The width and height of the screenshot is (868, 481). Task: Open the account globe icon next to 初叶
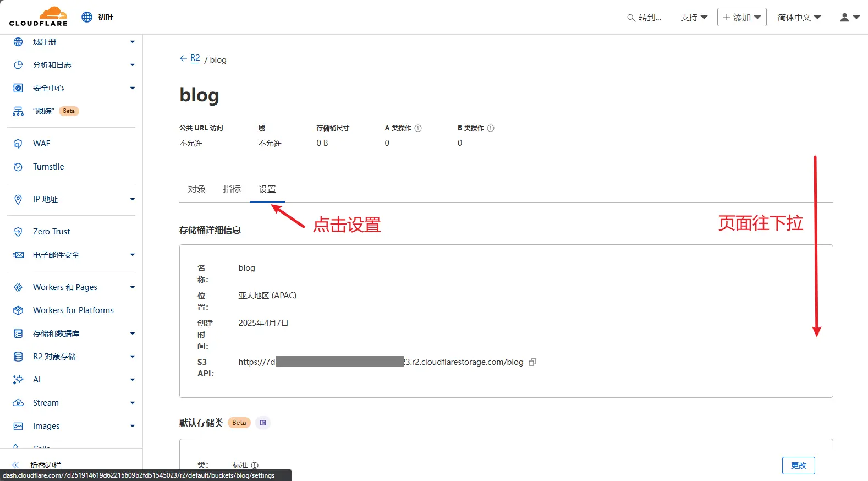coord(87,17)
